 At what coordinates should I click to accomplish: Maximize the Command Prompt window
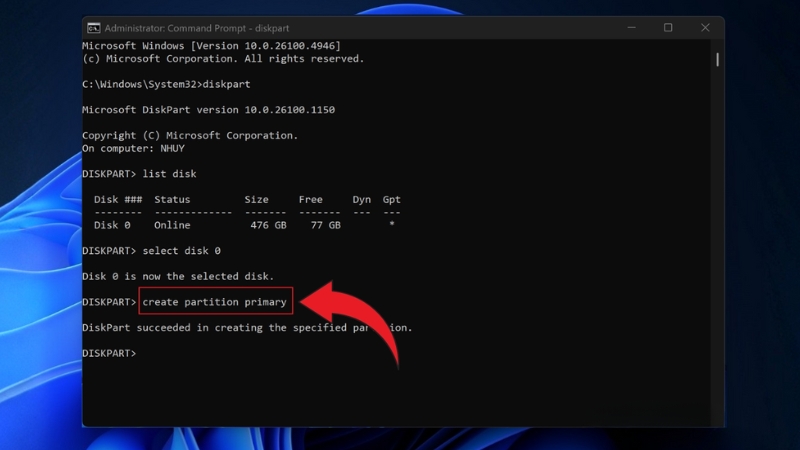tap(668, 28)
